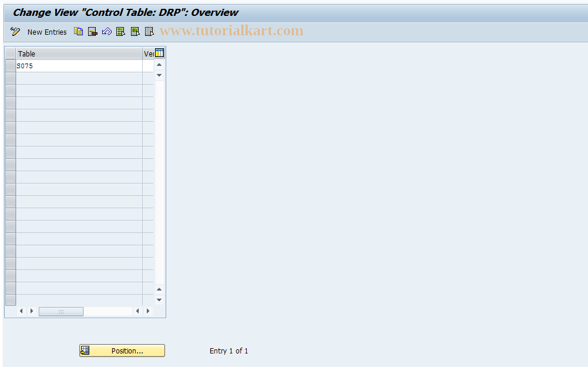588x367 pixels.
Task: Click the Undo Change arrow icon
Action: click(107, 32)
